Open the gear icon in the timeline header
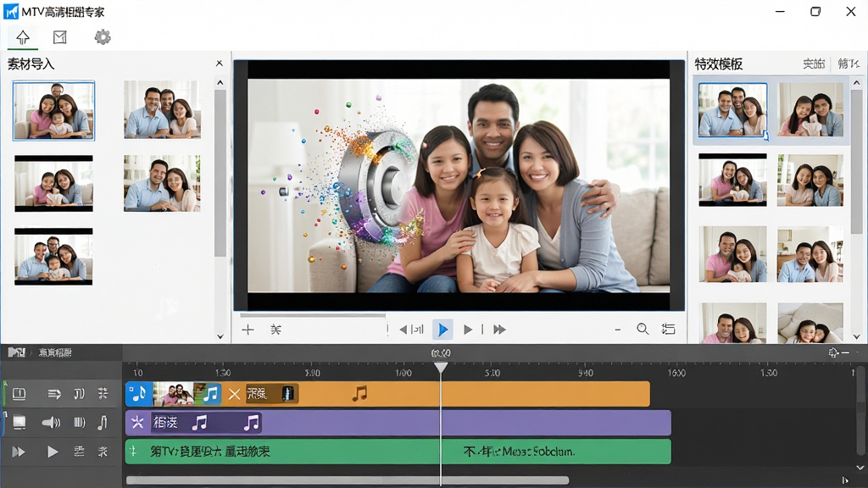Viewport: 868px width, 488px height. coord(833,352)
